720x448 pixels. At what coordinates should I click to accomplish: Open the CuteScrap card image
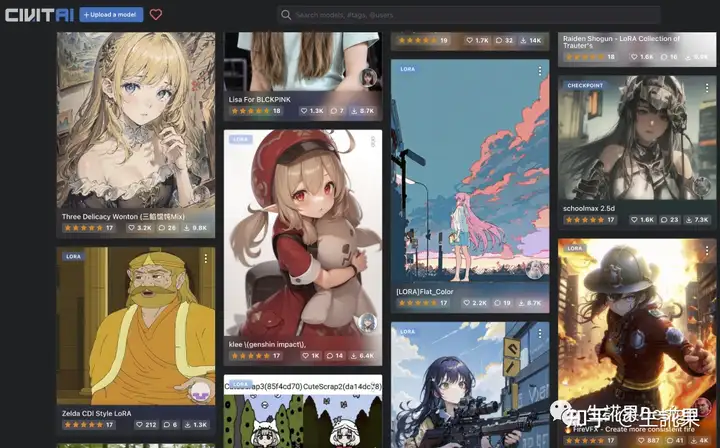[303, 413]
